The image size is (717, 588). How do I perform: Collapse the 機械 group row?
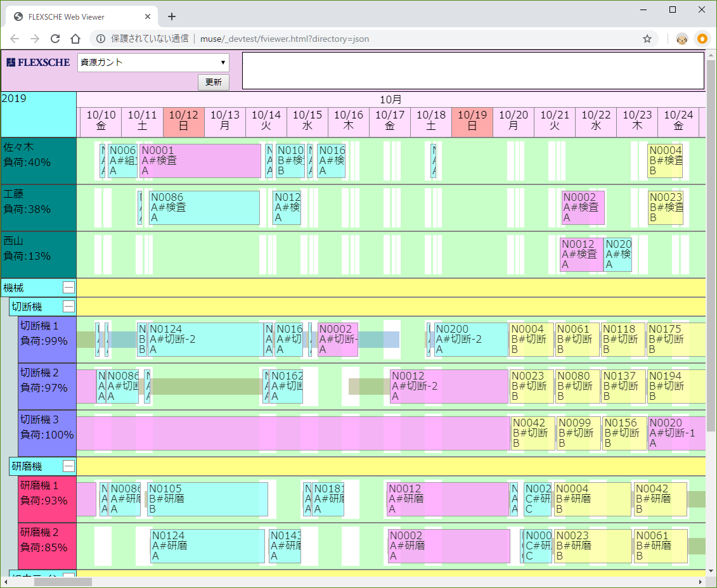(68, 288)
